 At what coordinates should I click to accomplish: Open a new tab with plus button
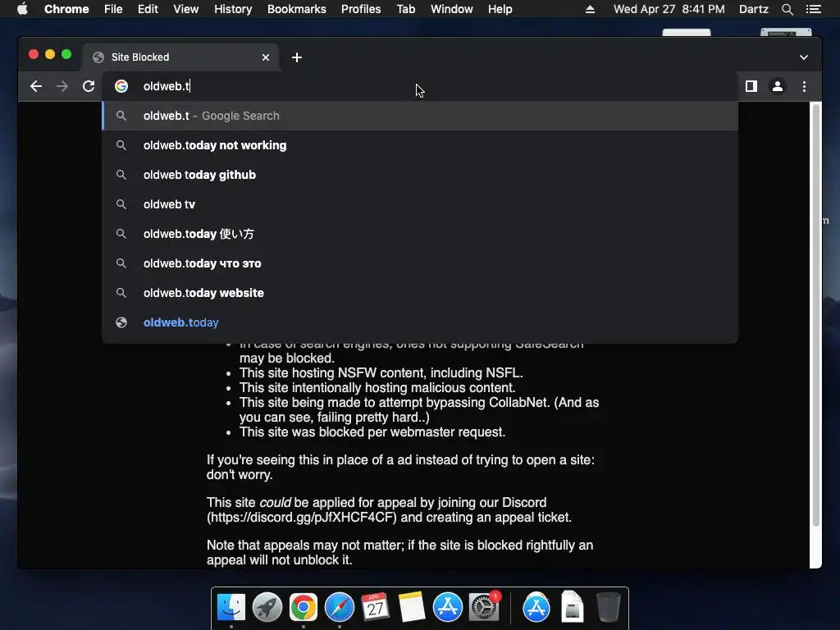click(x=297, y=57)
